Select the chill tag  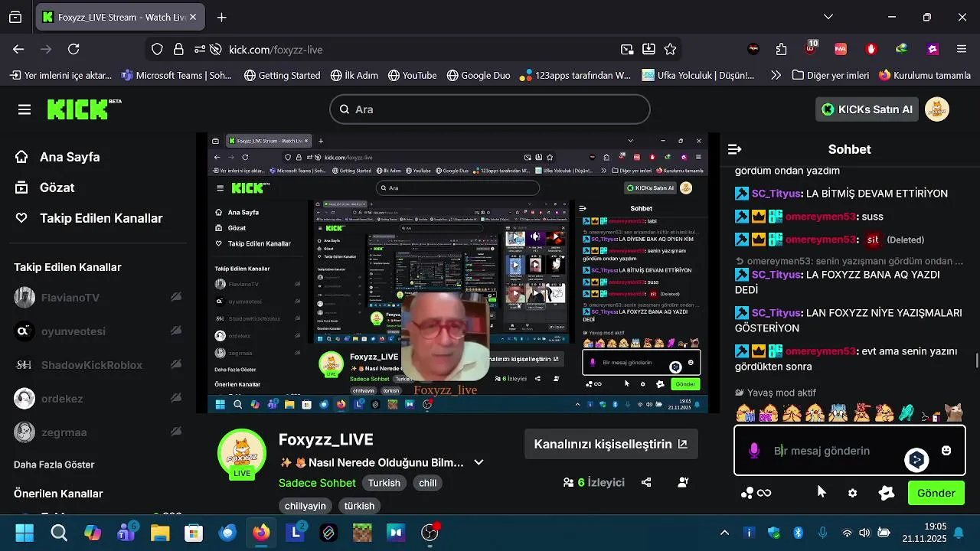click(427, 483)
